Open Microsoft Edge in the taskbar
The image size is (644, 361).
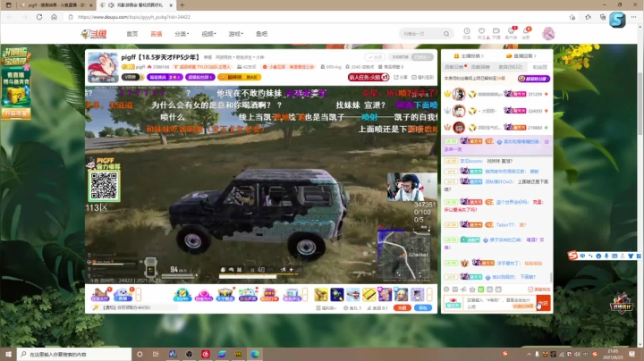255,354
